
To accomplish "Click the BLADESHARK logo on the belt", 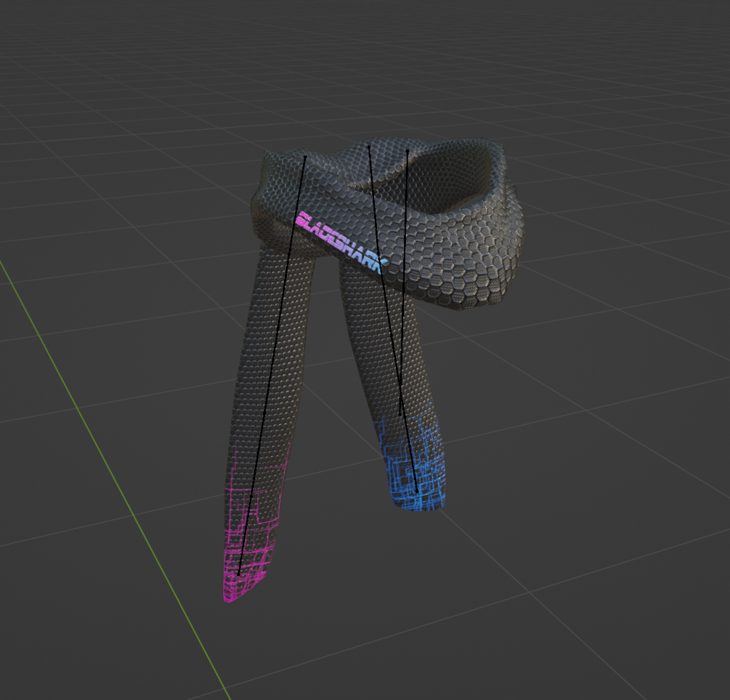I will pyautogui.click(x=341, y=243).
